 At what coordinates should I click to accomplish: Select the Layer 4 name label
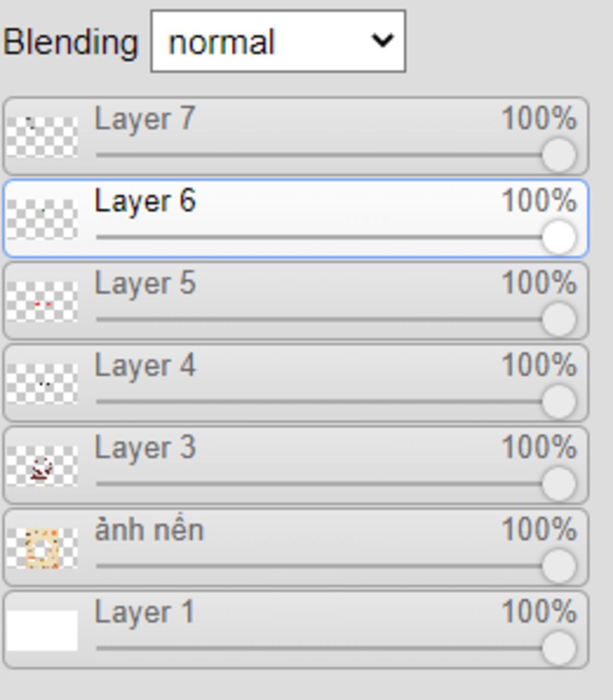[x=145, y=366]
